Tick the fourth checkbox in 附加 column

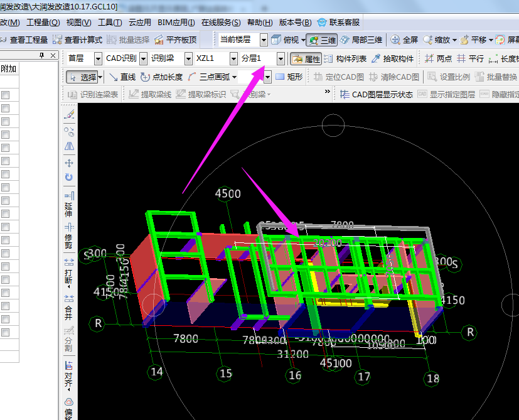5,135
